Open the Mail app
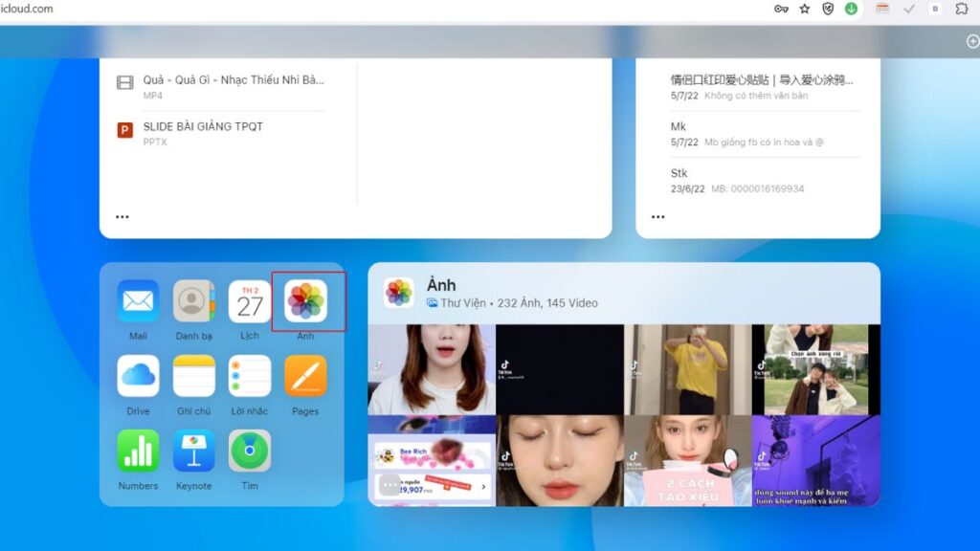This screenshot has width=980, height=551. 138,301
